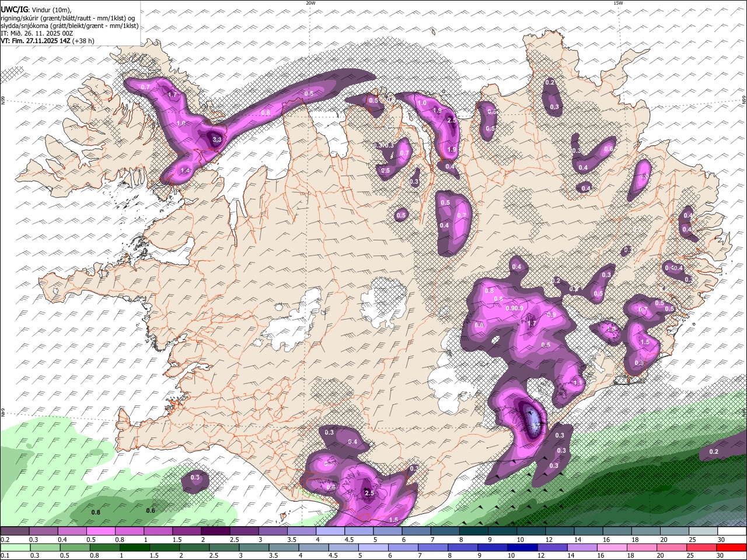Image resolution: width=747 pixels, height=560 pixels.
Task: Pick the light gray 25 swatch, top legend row
Action: coord(704,531)
